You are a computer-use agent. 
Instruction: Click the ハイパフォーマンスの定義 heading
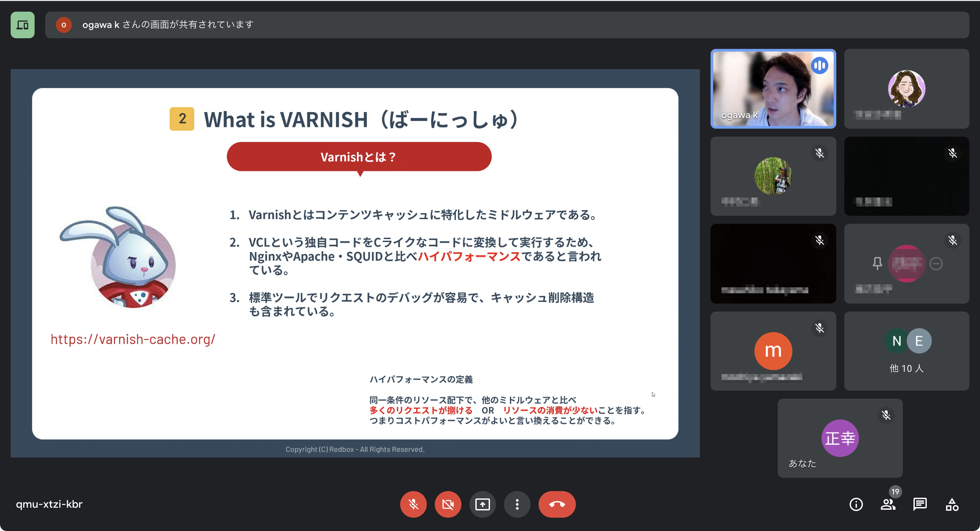(421, 380)
